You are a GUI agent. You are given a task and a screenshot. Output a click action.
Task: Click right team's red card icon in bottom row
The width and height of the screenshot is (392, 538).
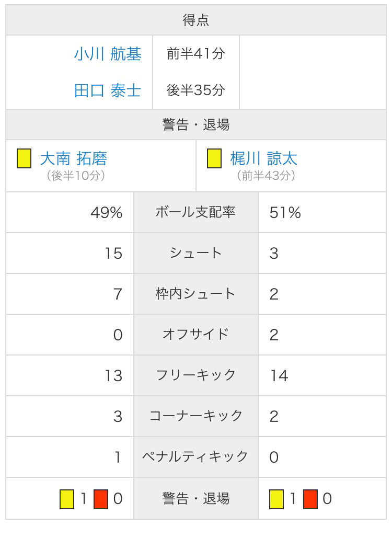pos(310,499)
